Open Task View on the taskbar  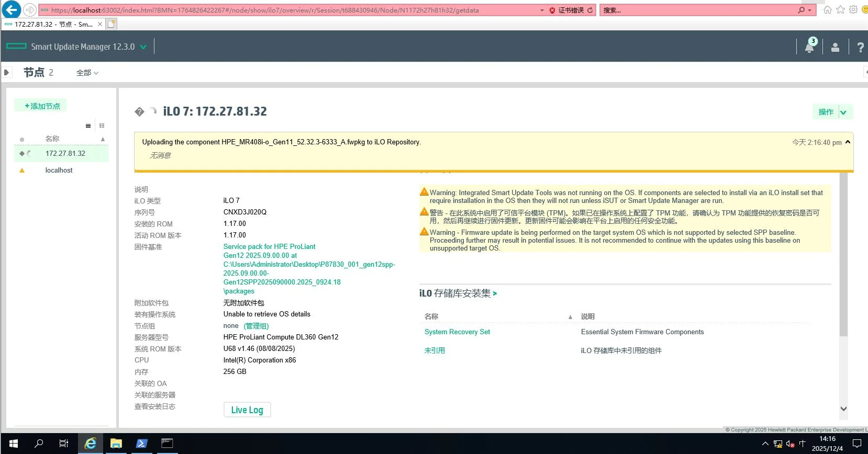click(64, 444)
